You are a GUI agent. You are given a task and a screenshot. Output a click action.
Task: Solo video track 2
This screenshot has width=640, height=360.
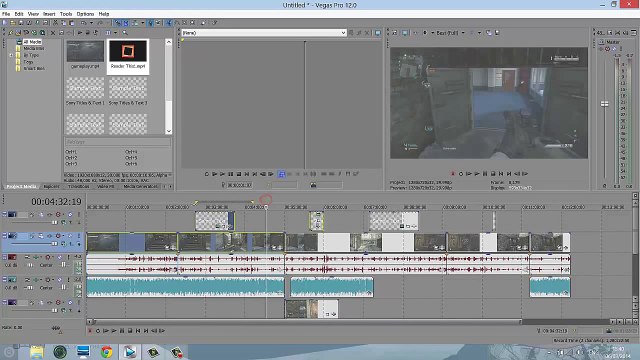click(79, 236)
